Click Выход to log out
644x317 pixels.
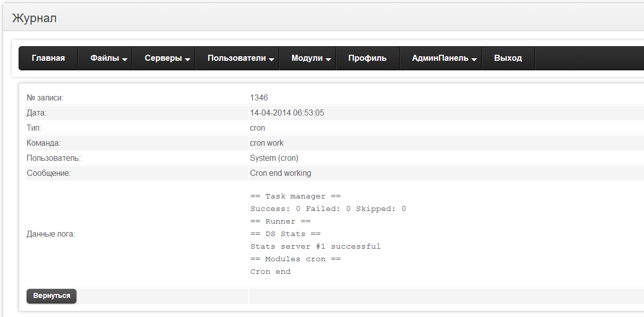[x=508, y=58]
